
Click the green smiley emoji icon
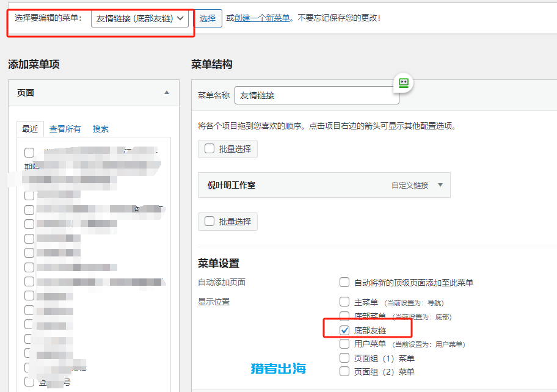[x=404, y=82]
